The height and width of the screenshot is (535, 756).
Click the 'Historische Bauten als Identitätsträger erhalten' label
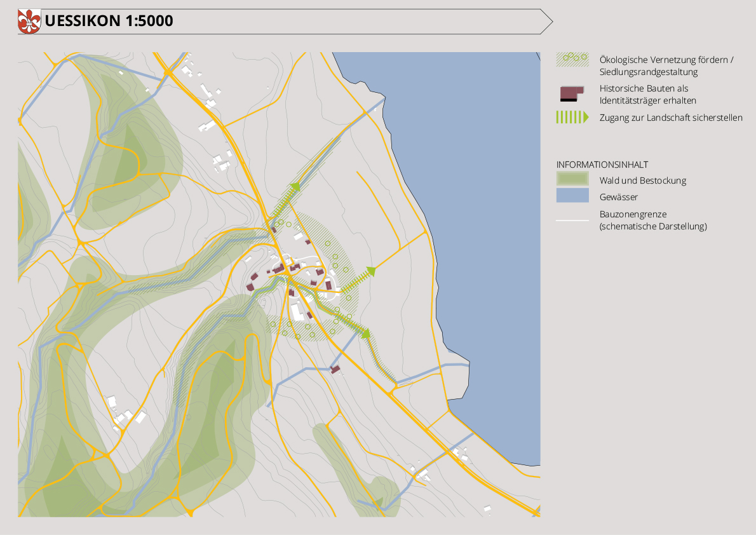click(647, 95)
